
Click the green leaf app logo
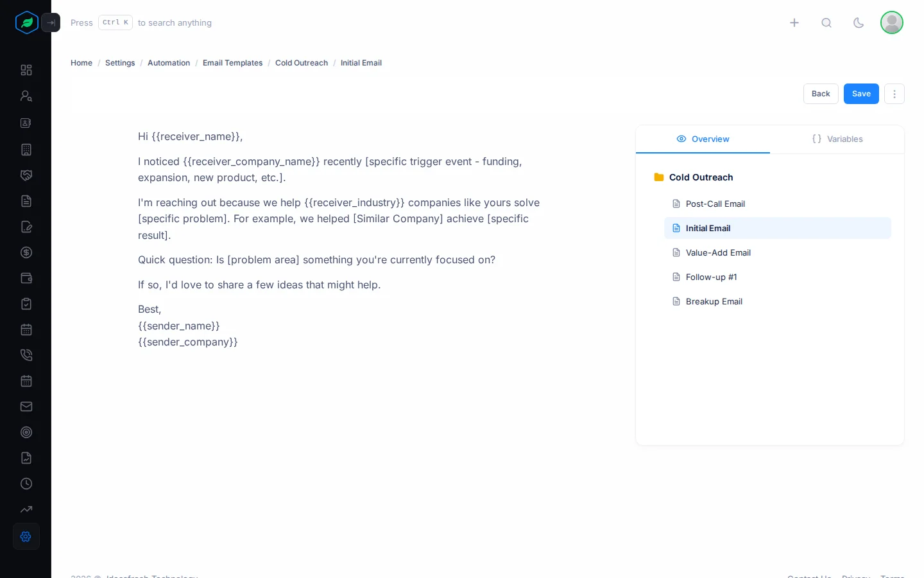27,22
